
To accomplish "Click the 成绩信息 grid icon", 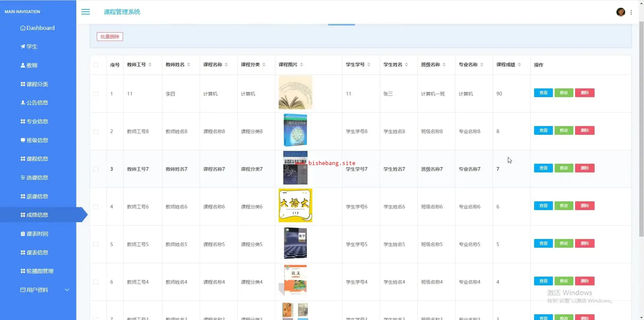I will [23, 215].
